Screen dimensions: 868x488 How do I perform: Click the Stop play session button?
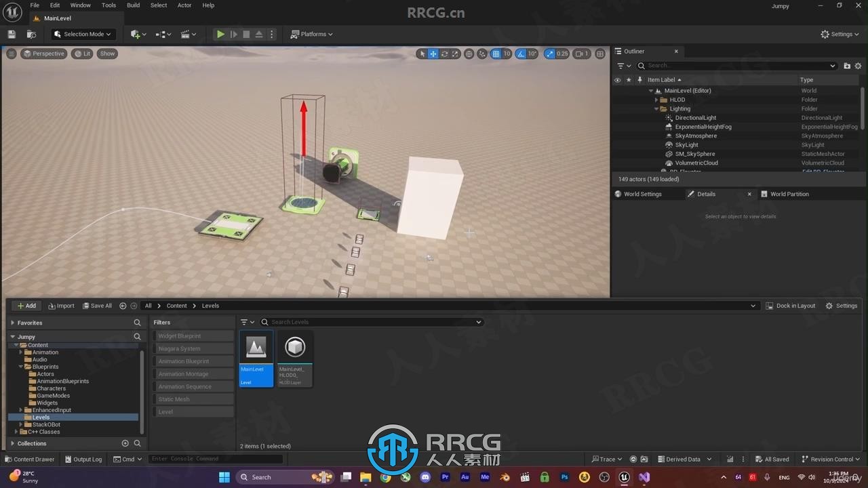pos(246,34)
